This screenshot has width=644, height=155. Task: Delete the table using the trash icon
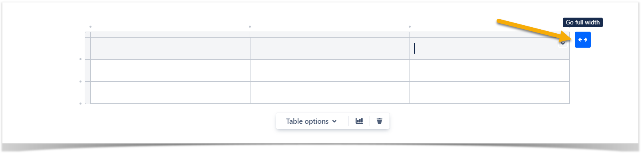pyautogui.click(x=380, y=121)
